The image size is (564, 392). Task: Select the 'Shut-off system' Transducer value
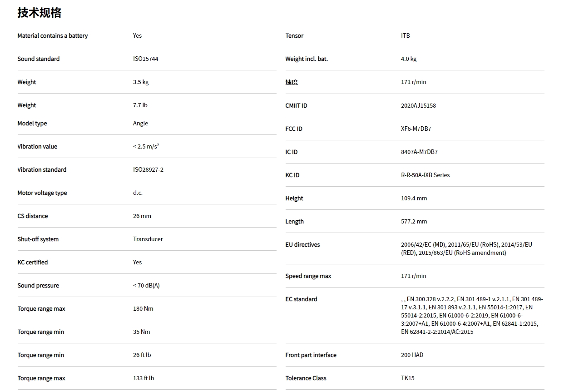(148, 239)
